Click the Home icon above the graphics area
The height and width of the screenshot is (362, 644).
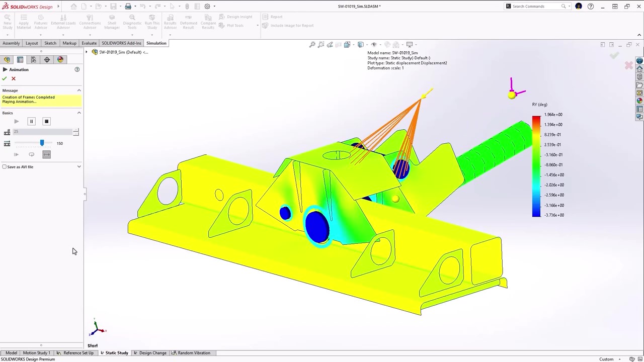(73, 6)
